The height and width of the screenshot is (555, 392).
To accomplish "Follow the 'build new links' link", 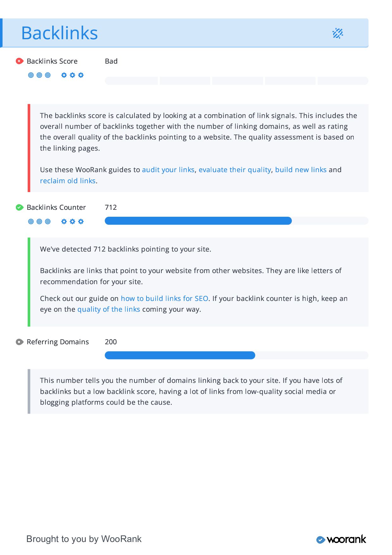I will click(301, 170).
